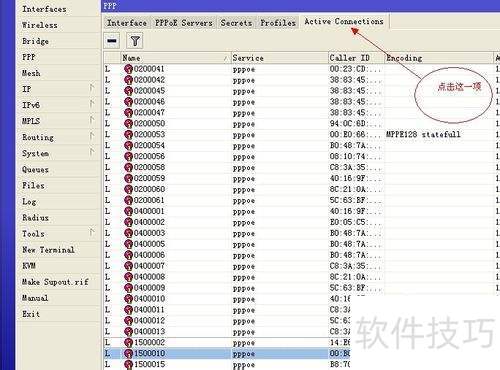The height and width of the screenshot is (370, 500).
Task: Click Make Supout.rif in the sidebar
Action: [x=55, y=282]
